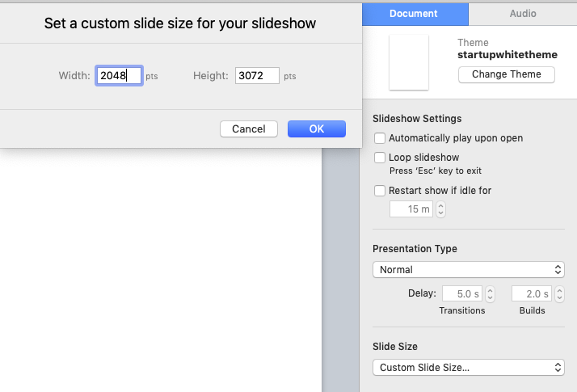Enable Automatically play upon open
The height and width of the screenshot is (392, 577).
tap(380, 138)
